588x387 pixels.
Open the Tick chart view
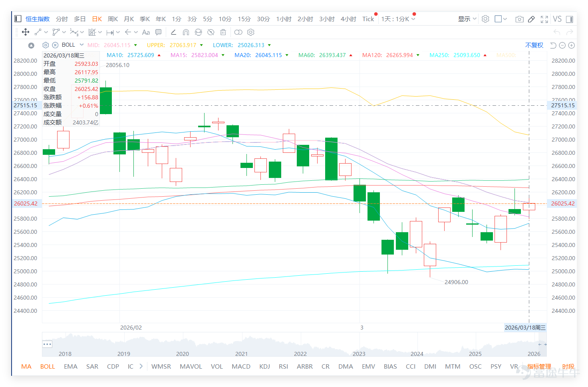(x=368, y=19)
